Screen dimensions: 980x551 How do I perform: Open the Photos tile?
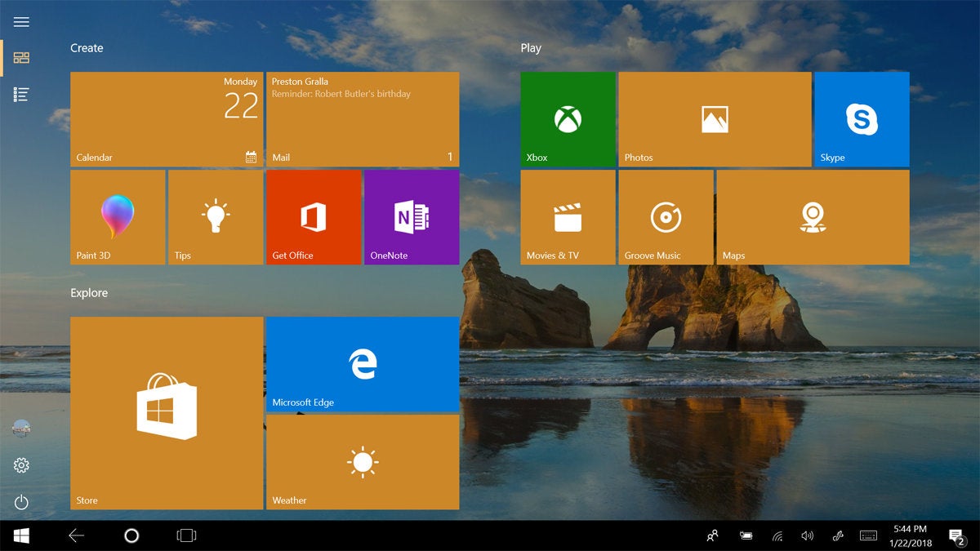(715, 119)
